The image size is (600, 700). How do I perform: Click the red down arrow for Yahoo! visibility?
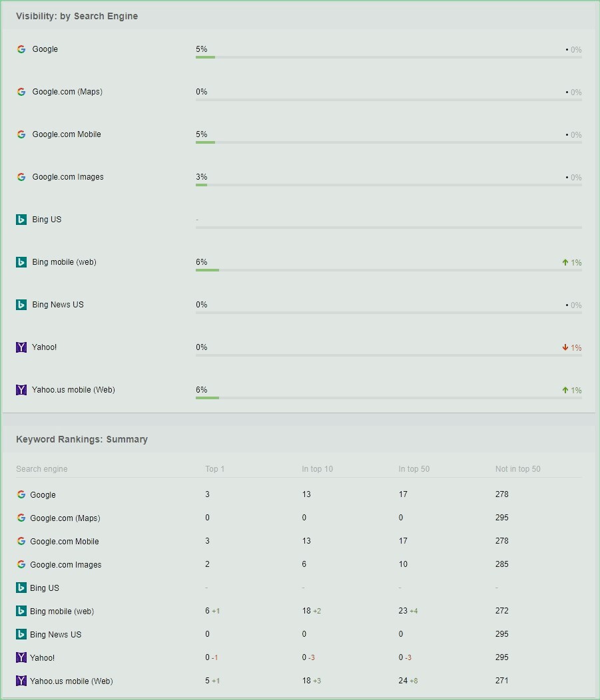[565, 347]
